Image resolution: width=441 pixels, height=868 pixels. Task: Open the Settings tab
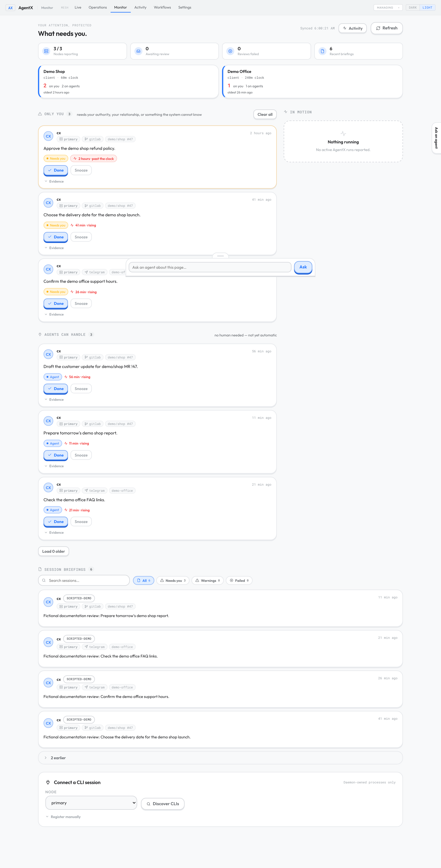[x=185, y=7]
